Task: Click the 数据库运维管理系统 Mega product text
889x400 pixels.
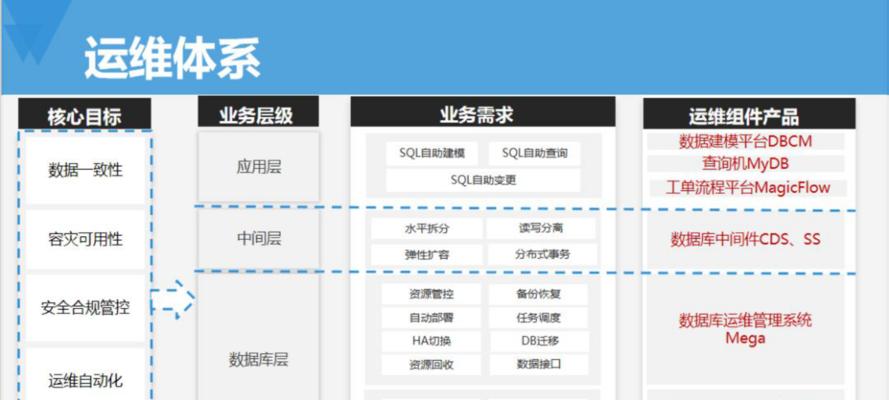Action: [x=746, y=329]
